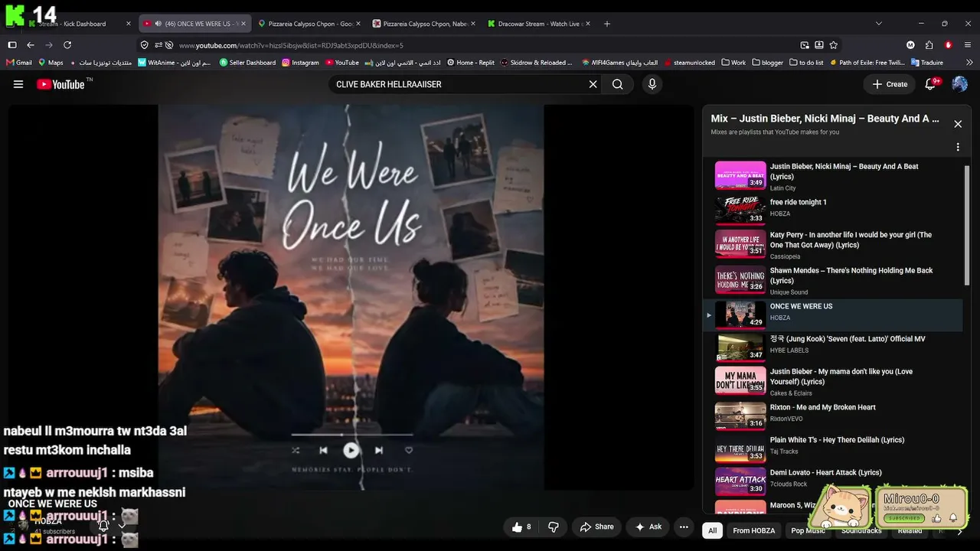Open the YouTube guide hamburger menu

[x=18, y=84]
